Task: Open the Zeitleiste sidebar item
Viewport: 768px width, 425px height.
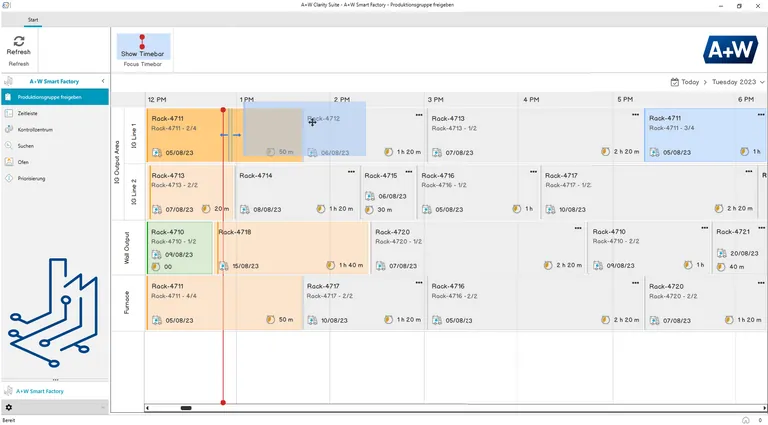Action: (x=30, y=113)
